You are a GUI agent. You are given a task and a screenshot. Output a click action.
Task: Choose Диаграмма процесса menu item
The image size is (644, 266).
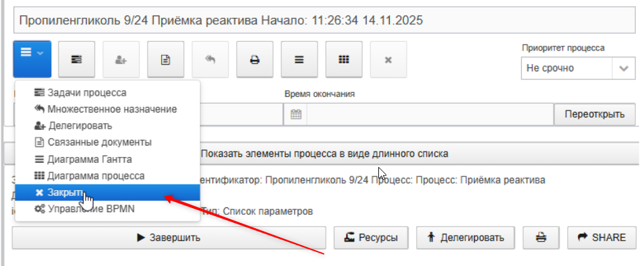pos(108,176)
